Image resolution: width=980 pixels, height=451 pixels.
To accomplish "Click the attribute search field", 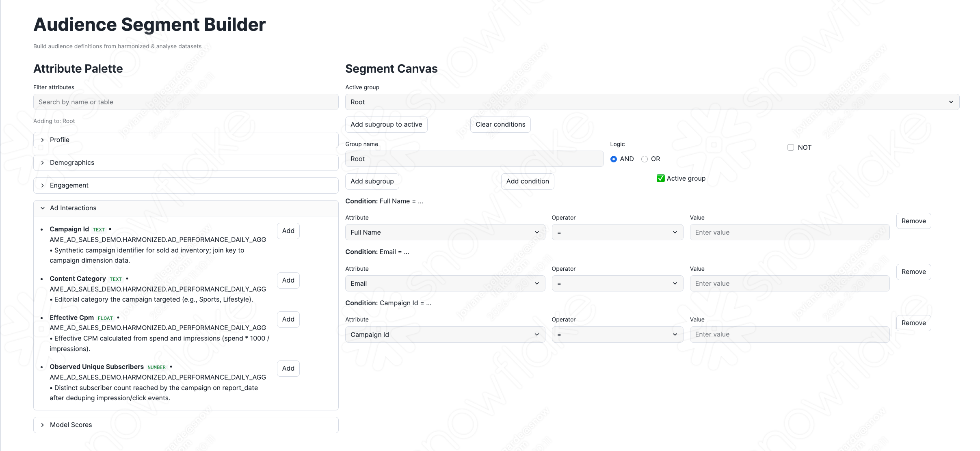I will click(x=185, y=102).
